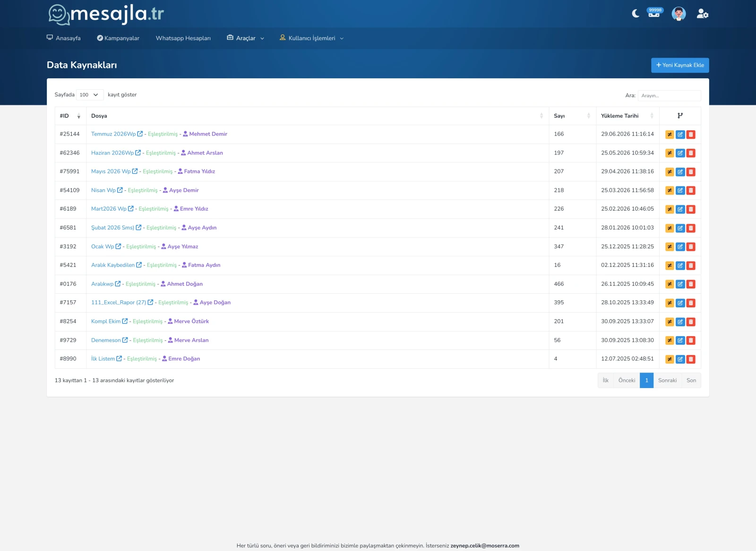This screenshot has height=551, width=756.
Task: Open the Haziran 2026Wp file link
Action: 112,153
